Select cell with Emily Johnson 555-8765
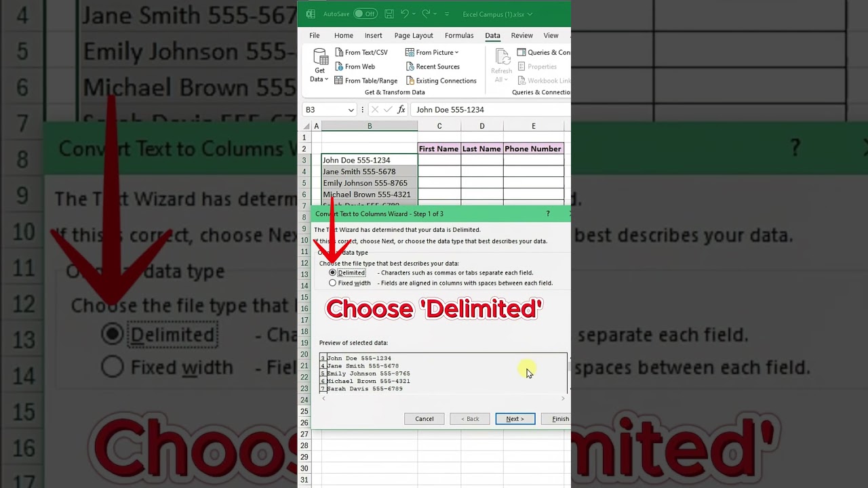Image resolution: width=868 pixels, height=488 pixels. click(370, 183)
